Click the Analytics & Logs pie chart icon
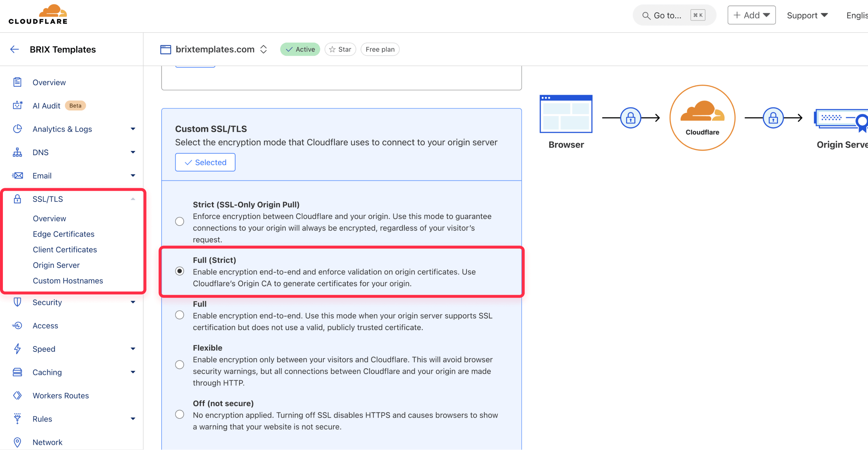This screenshot has height=450, width=868. point(17,129)
